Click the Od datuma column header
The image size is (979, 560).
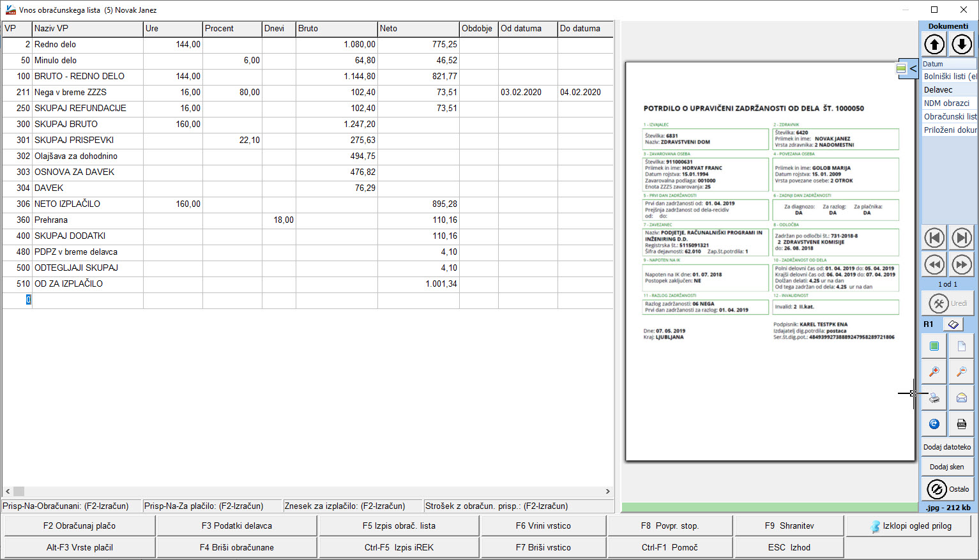[528, 28]
